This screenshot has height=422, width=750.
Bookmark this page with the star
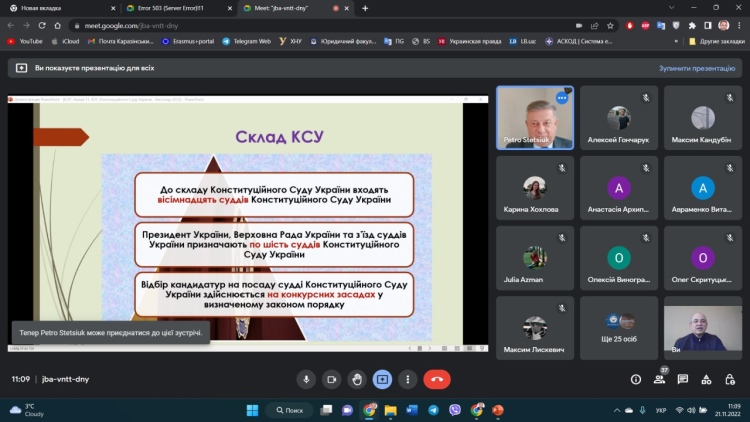(610, 26)
